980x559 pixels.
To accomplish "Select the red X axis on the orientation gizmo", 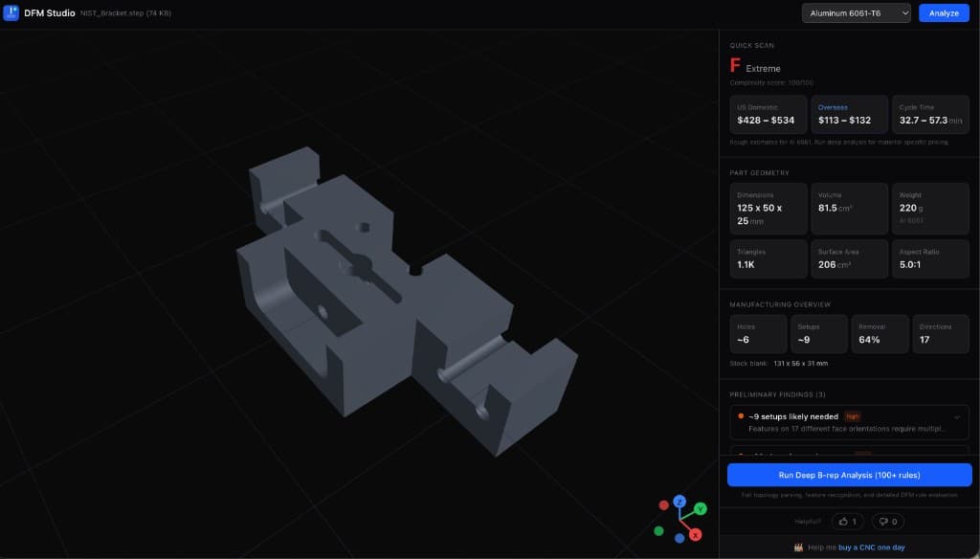I will [695, 536].
